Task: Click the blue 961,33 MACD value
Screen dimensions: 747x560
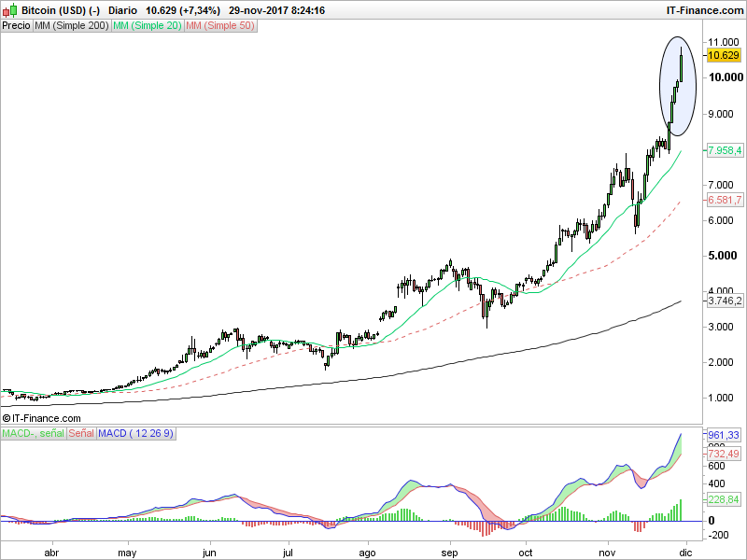Action: click(724, 435)
